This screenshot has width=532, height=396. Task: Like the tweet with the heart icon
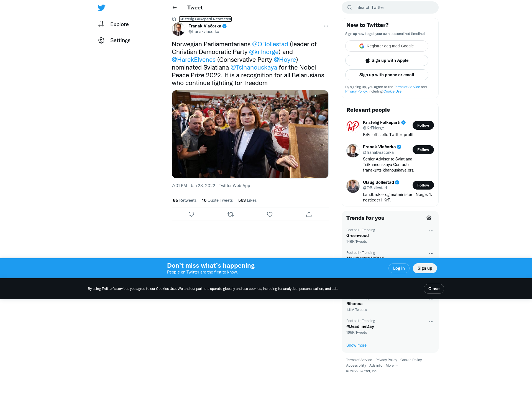(270, 214)
